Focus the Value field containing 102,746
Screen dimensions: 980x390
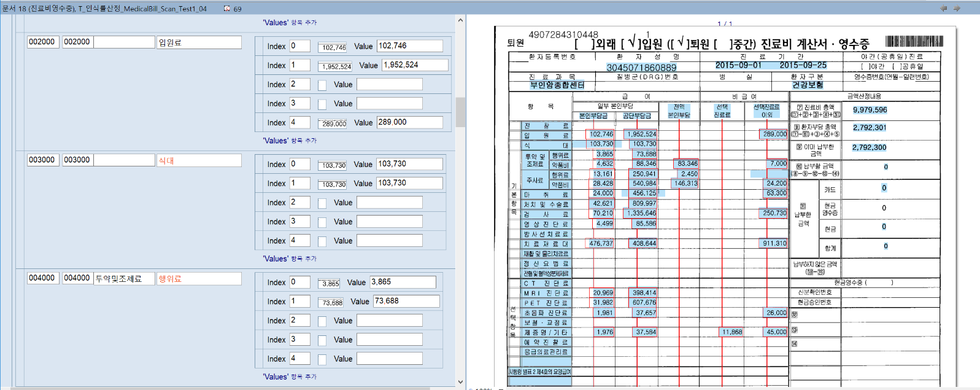click(x=410, y=46)
